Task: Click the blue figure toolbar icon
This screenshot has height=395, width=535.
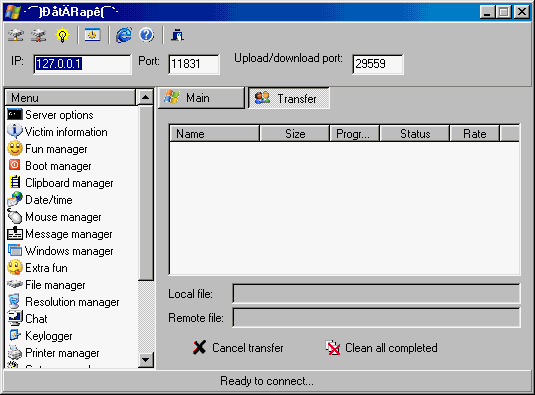Action: [x=177, y=35]
